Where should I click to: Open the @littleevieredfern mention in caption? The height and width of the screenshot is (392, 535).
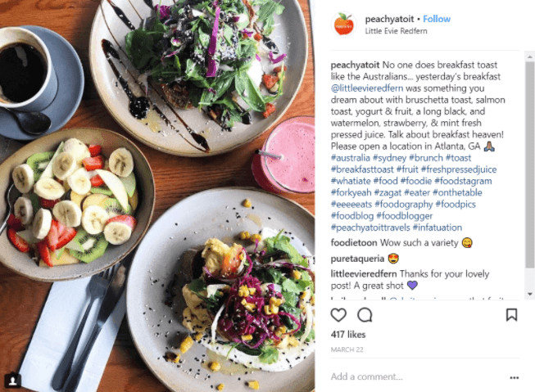click(367, 88)
